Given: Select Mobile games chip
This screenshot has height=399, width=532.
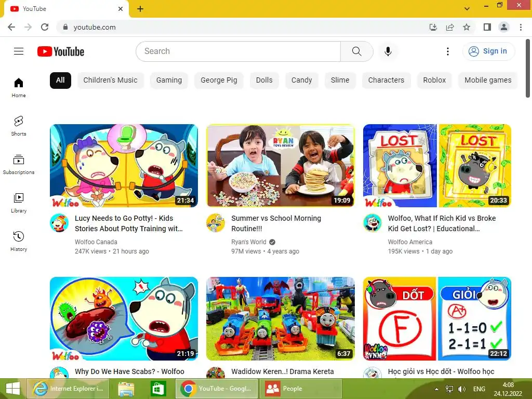Looking at the screenshot, I should [487, 81].
